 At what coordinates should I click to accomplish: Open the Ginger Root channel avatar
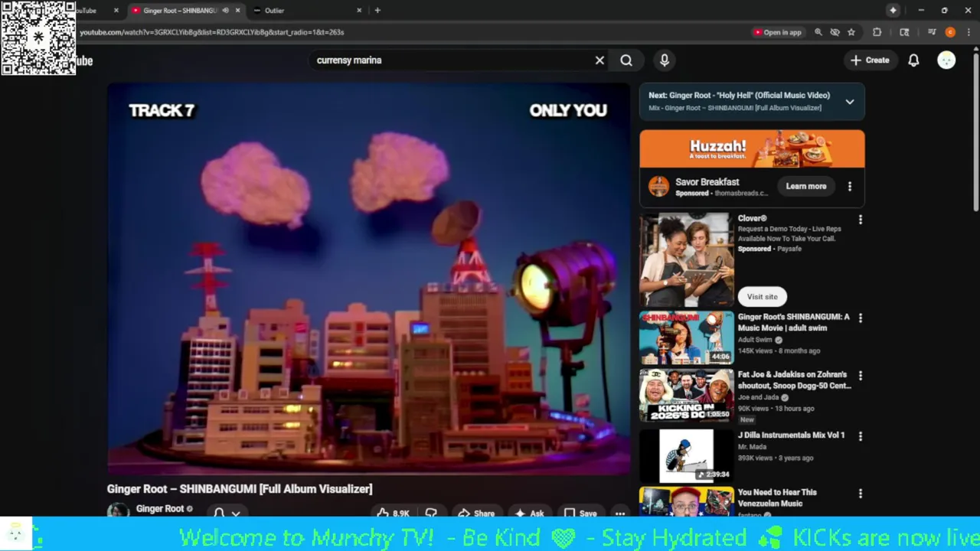[118, 510]
